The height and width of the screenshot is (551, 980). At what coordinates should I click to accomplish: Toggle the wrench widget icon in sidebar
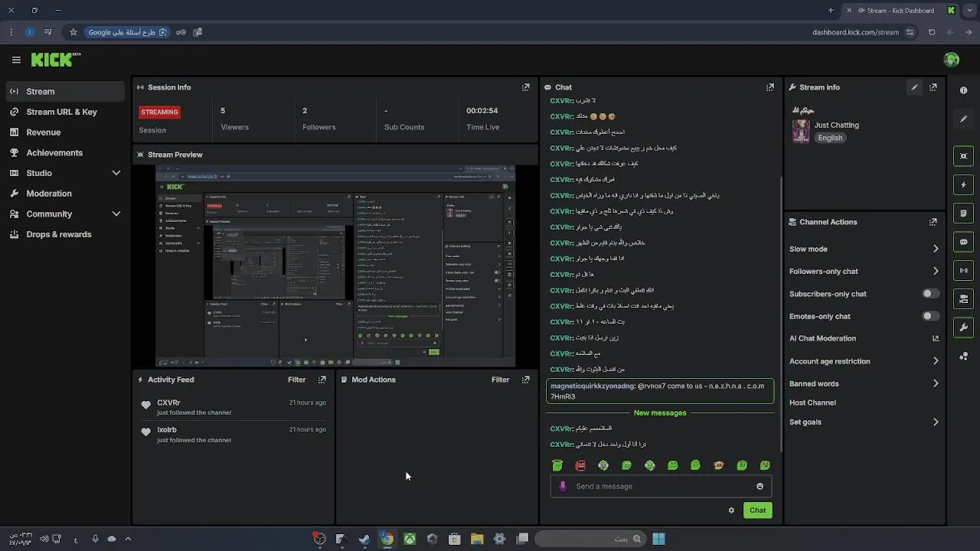pos(964,328)
